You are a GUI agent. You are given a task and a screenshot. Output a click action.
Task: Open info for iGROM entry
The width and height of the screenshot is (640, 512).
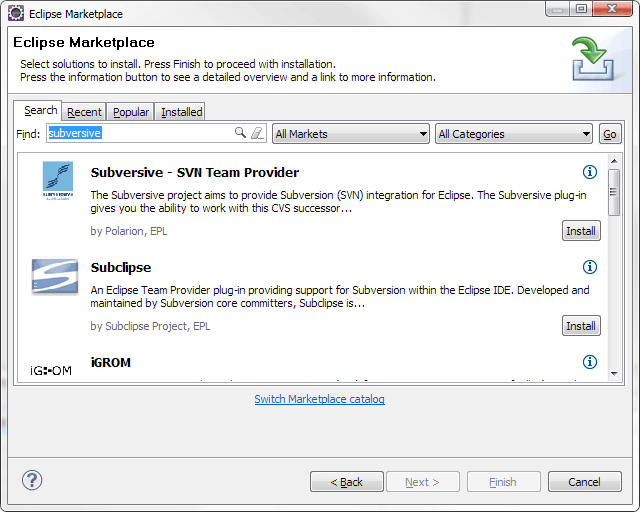pyautogui.click(x=589, y=362)
